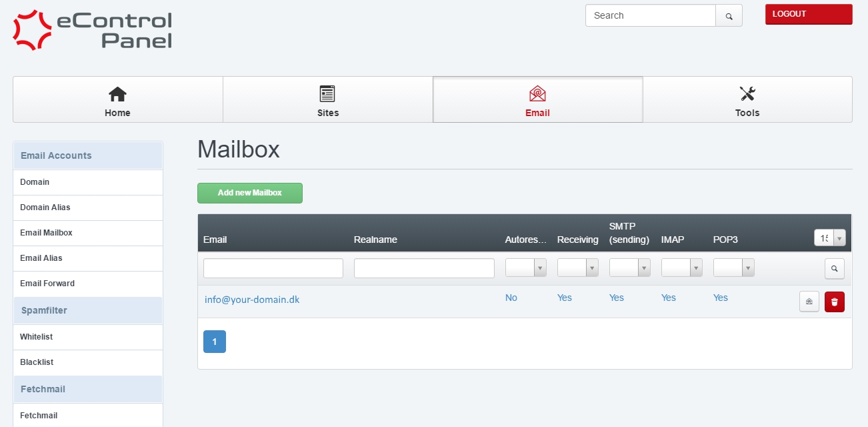Expand the Autoresponder filter dropdown

526,268
